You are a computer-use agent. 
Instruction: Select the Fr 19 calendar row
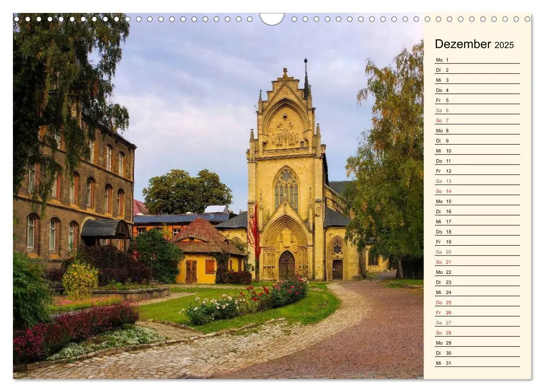point(477,242)
